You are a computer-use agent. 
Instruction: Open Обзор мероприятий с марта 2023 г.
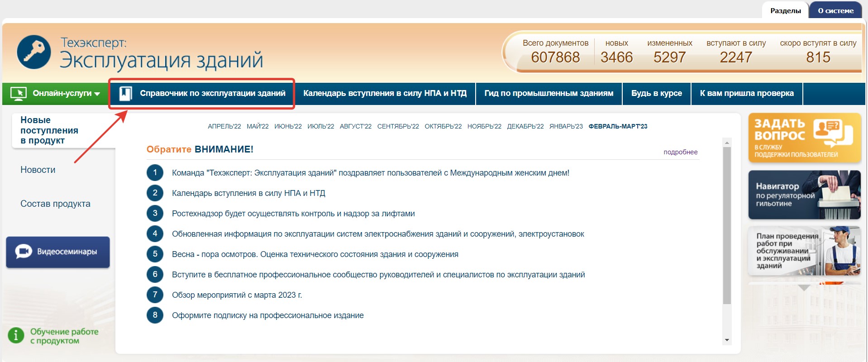237,295
